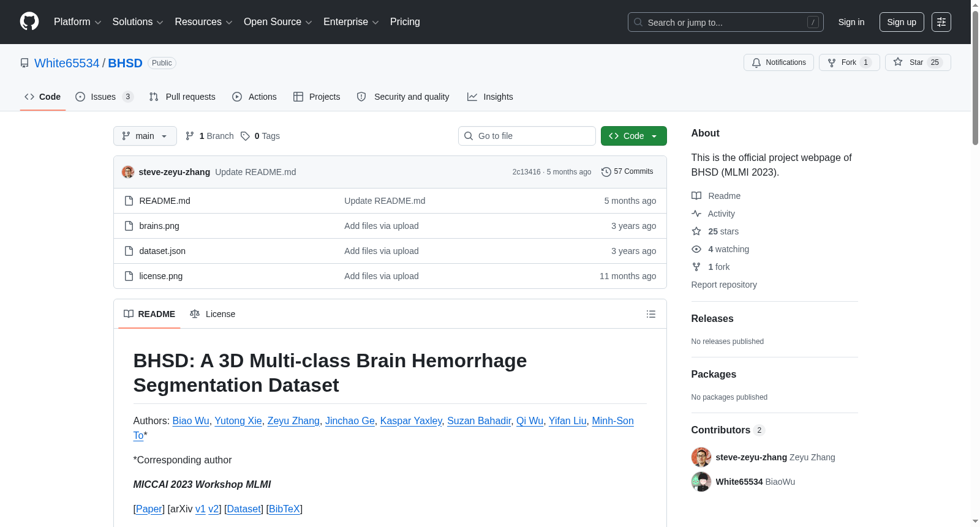Click the star icon beside 25 stars
This screenshot has height=527, width=980.
[x=696, y=231]
